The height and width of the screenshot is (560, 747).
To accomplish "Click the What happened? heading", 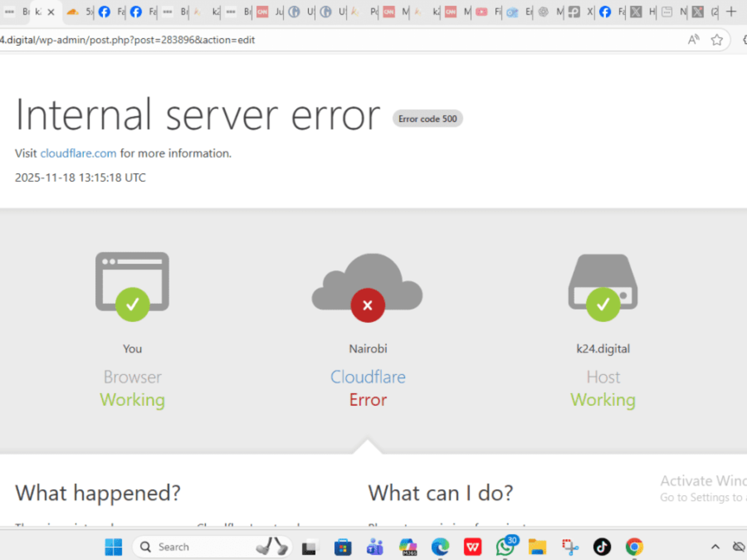I will coord(98,493).
